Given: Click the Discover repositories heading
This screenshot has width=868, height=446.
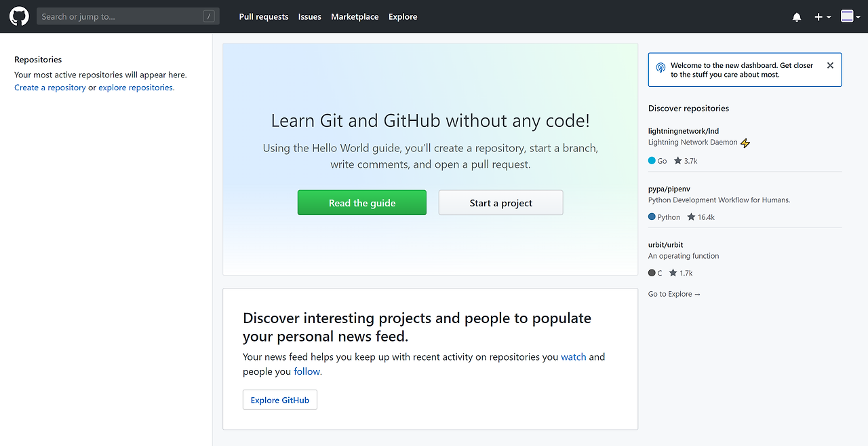Looking at the screenshot, I should tap(688, 109).
